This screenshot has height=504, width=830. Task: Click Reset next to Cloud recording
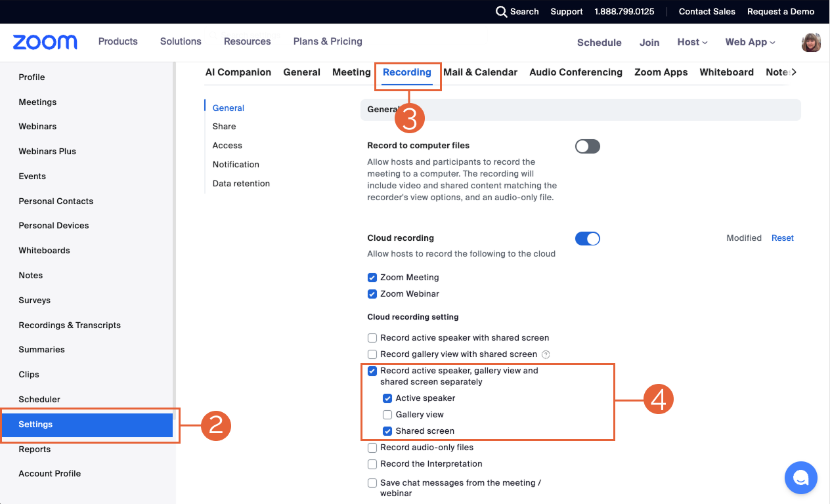click(782, 238)
